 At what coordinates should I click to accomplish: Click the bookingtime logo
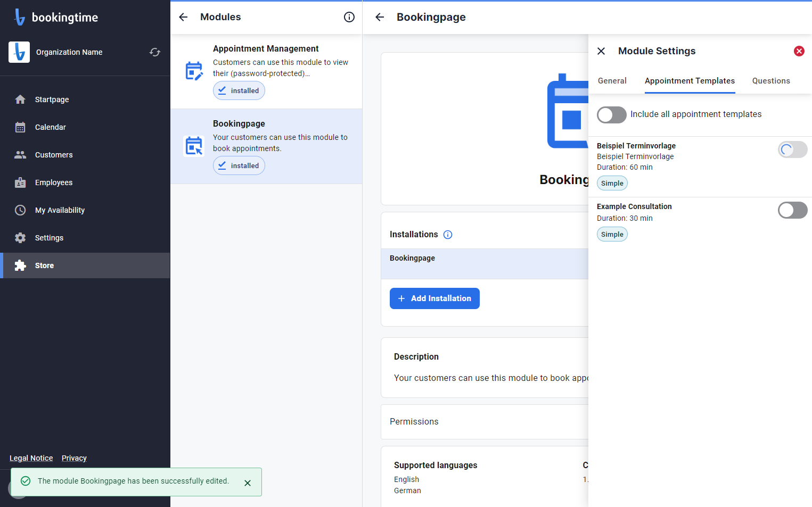click(x=56, y=17)
